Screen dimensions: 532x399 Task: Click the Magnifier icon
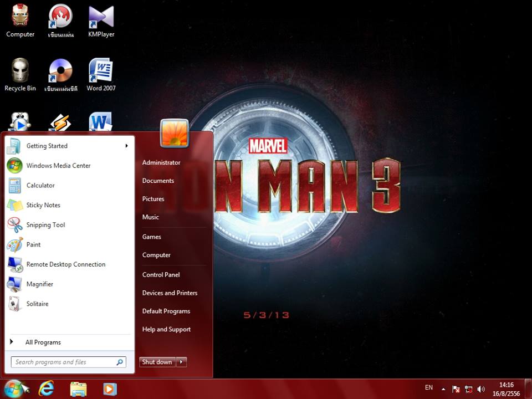14,284
